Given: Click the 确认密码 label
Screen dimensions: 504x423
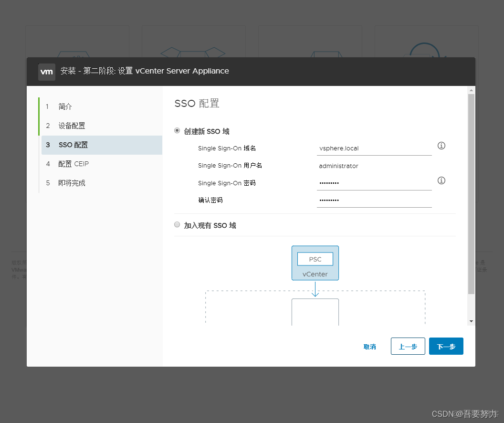Looking at the screenshot, I should click(210, 200).
